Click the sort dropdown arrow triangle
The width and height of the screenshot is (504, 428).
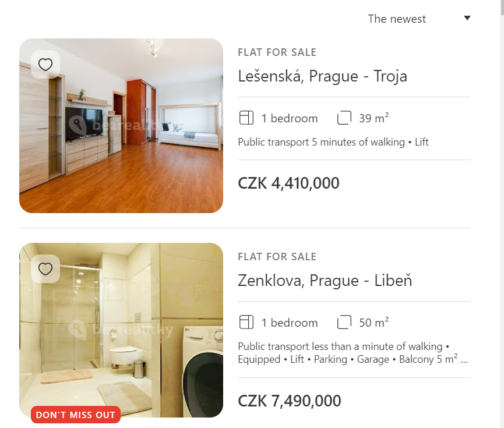point(467,18)
